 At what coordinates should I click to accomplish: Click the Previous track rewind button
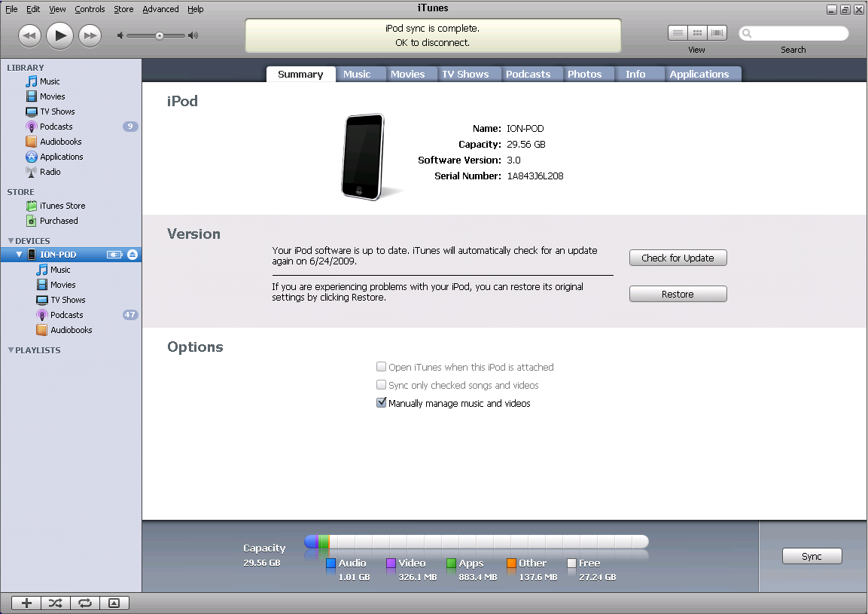[29, 36]
